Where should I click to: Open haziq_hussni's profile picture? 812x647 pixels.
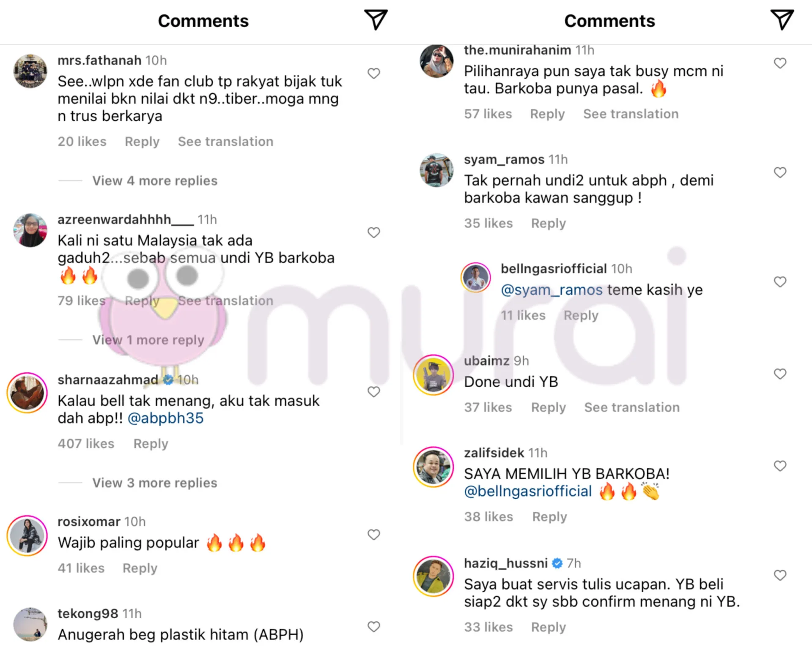[433, 576]
